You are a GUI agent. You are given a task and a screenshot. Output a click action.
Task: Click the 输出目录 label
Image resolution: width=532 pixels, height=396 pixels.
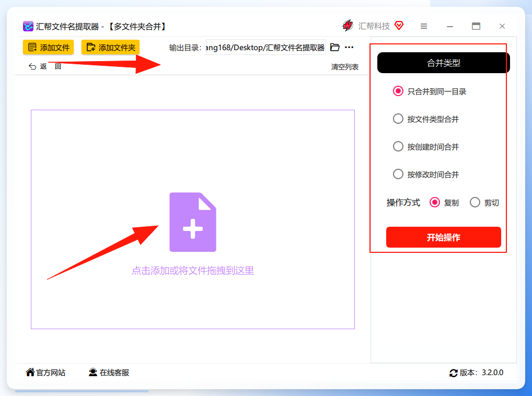(185, 48)
